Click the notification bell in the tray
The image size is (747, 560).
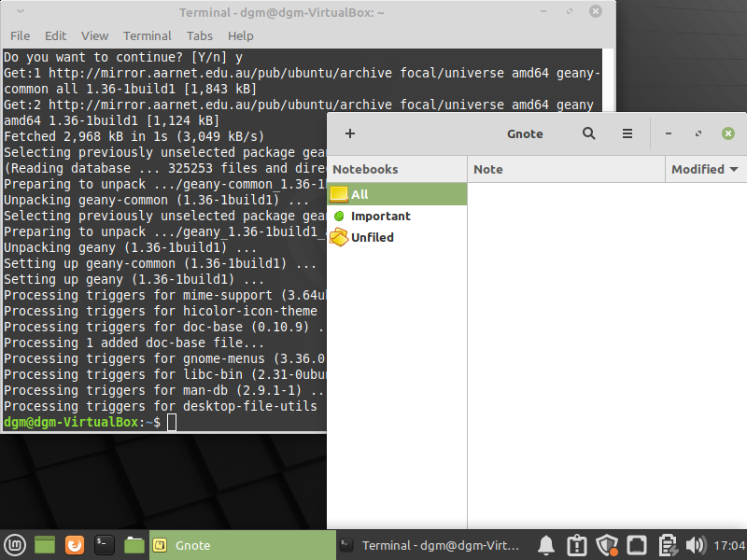(546, 545)
